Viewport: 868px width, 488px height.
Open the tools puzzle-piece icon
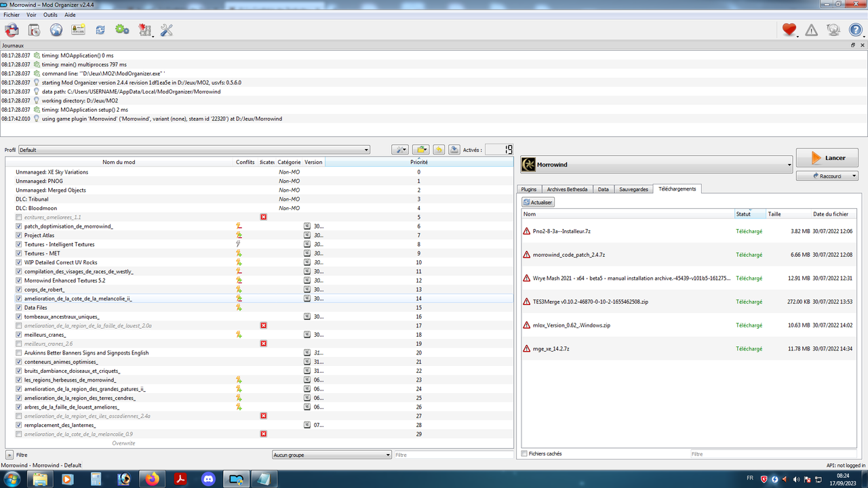[x=144, y=30]
